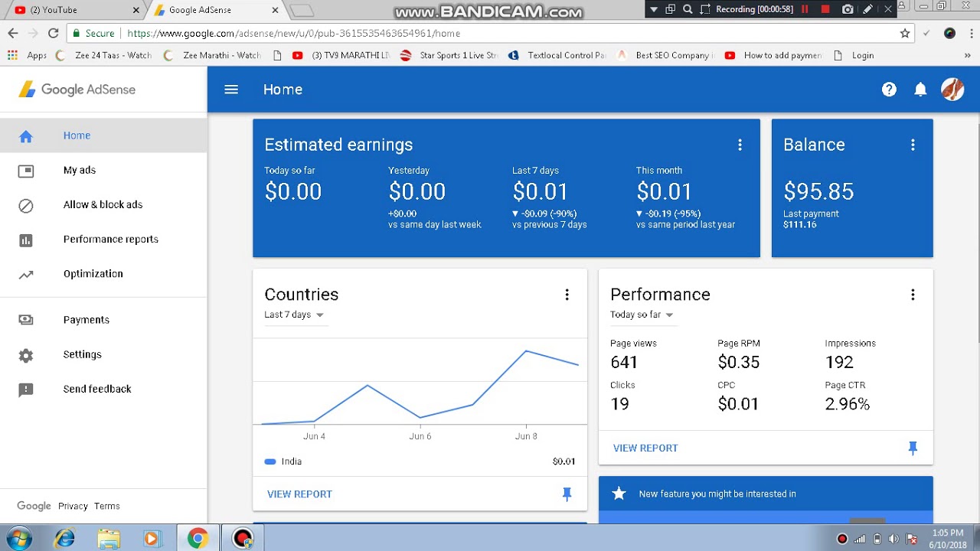This screenshot has width=980, height=551.
Task: Open the help question mark icon
Action: pos(889,90)
